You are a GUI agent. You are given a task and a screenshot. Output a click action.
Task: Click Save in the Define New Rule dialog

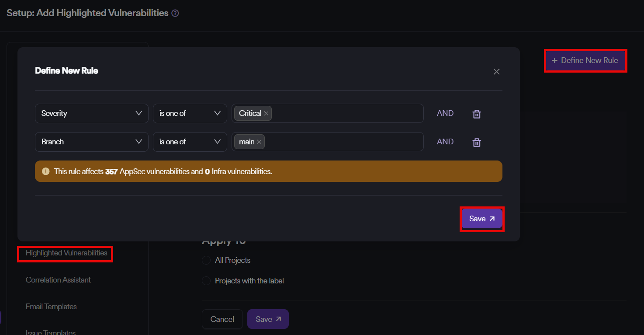click(482, 219)
